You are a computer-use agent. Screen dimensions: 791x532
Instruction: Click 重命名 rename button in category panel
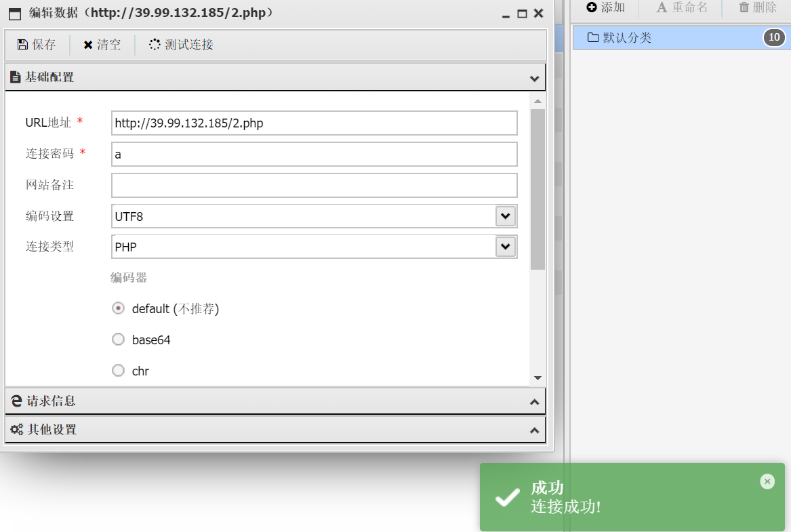[682, 7]
